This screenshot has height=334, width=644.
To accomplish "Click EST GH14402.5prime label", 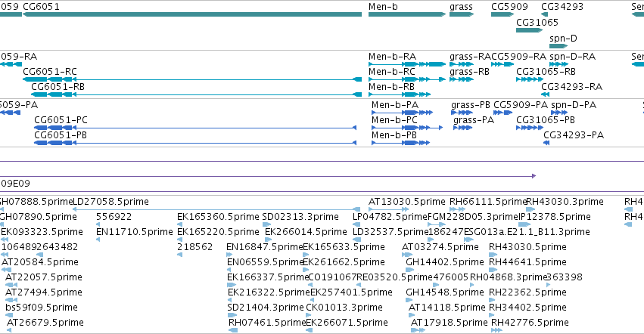I will coord(445,261).
